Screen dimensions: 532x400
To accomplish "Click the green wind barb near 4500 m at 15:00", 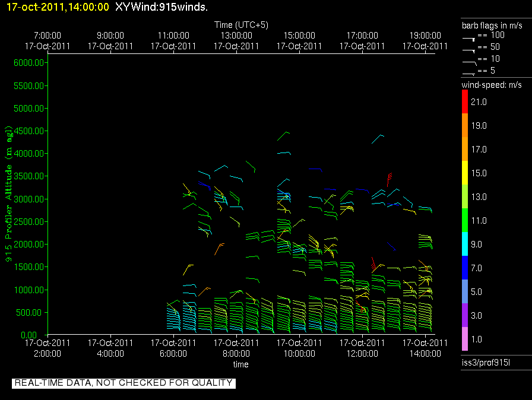I will click(x=283, y=136).
